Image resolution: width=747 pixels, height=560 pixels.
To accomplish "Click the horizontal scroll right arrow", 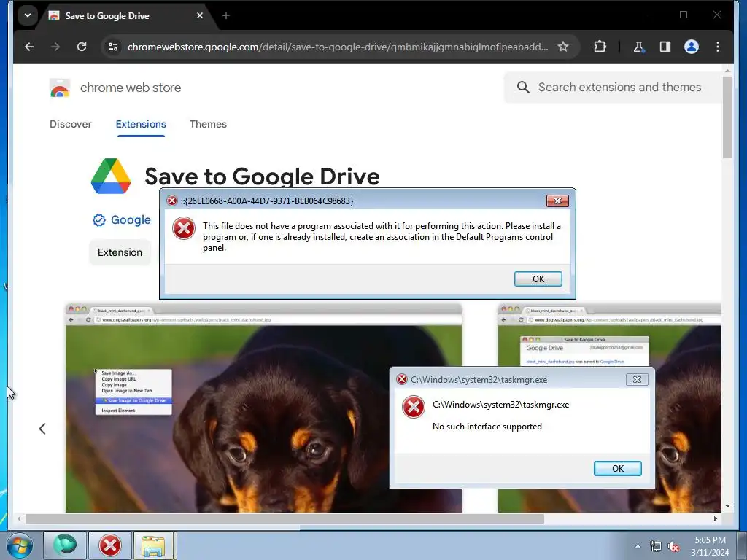I will tap(716, 518).
